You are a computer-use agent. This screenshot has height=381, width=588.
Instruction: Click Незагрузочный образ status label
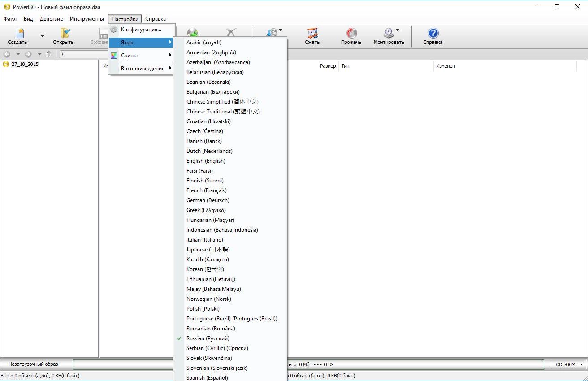coord(33,364)
